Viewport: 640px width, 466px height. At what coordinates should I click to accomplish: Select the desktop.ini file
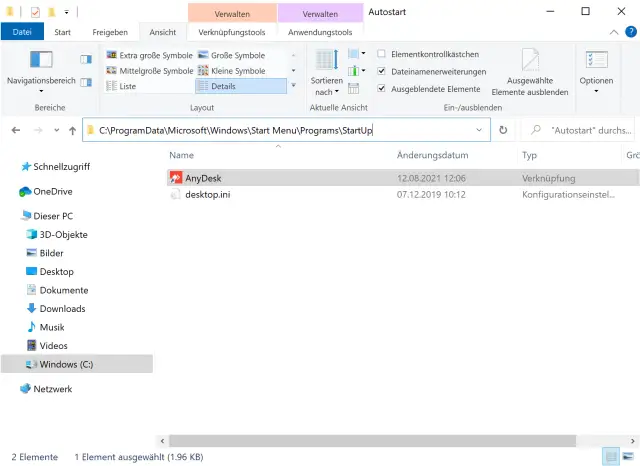(402, 195)
